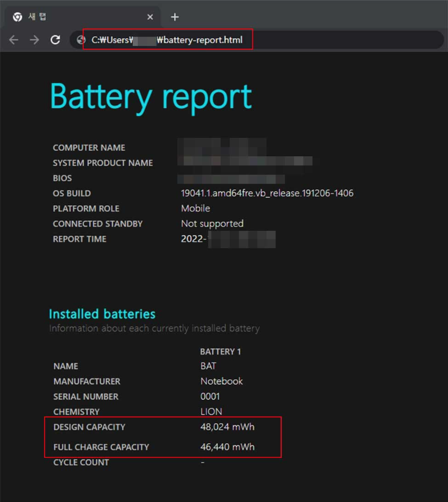The height and width of the screenshot is (502, 448).
Task: Click the Mobile platform role value
Action: (x=195, y=208)
